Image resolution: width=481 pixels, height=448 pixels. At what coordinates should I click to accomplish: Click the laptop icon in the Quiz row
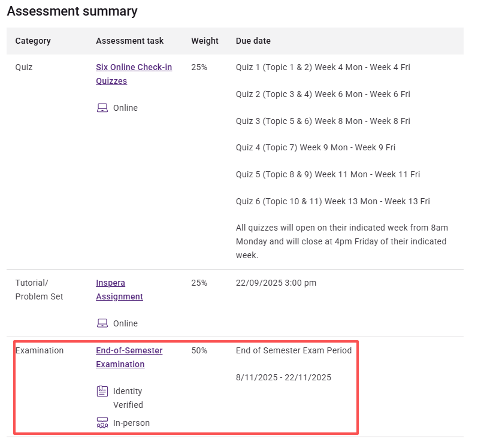[x=102, y=108]
